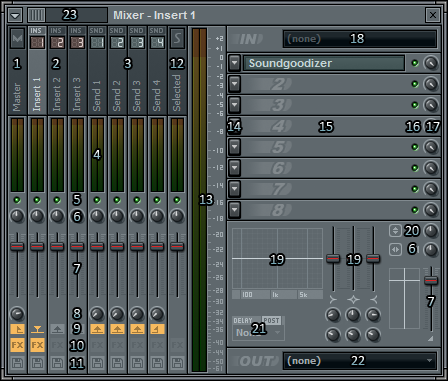The height and width of the screenshot is (381, 448).
Task: Select the INS 2 track number display
Action: click(x=57, y=42)
